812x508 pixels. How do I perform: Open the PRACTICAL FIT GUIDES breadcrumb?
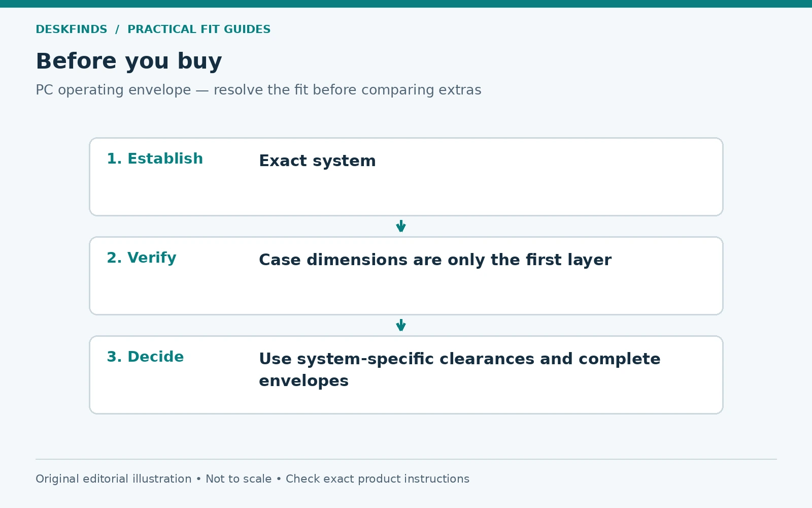click(199, 29)
